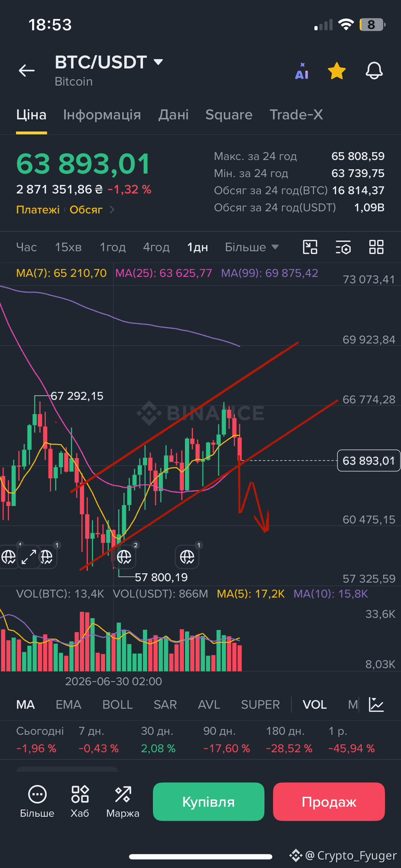
Task: Switch to Square tab
Action: [x=229, y=115]
